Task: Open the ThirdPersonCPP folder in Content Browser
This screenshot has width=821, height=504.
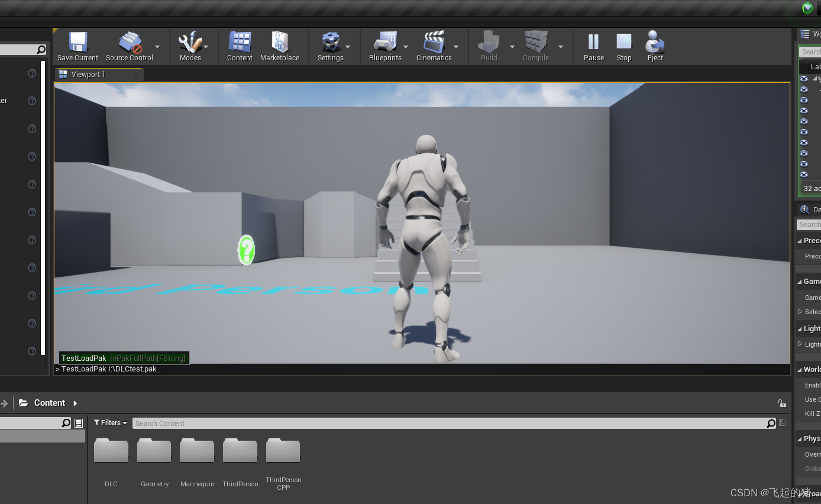Action: pos(283,451)
